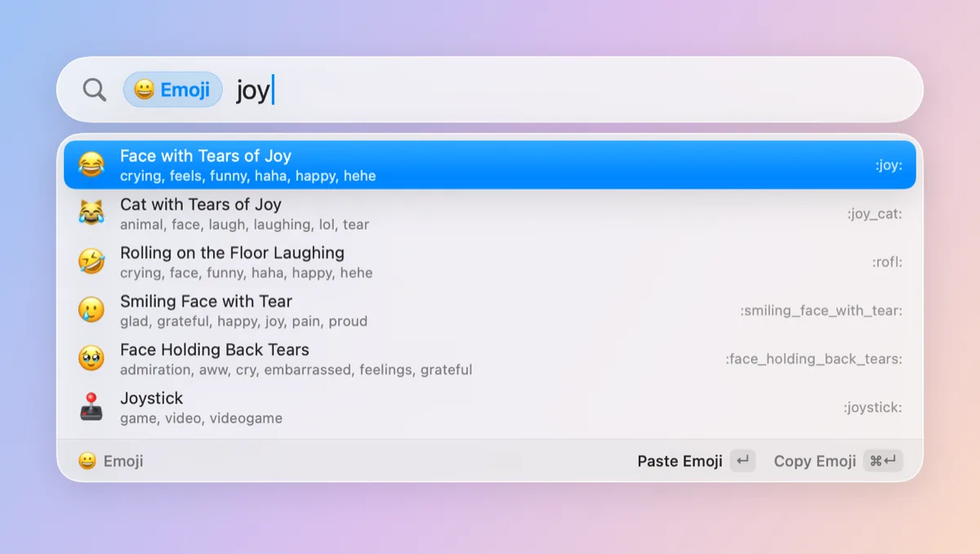This screenshot has width=980, height=554.
Task: Click the command-return shortcut icon beside Copy Emoji
Action: pos(883,461)
